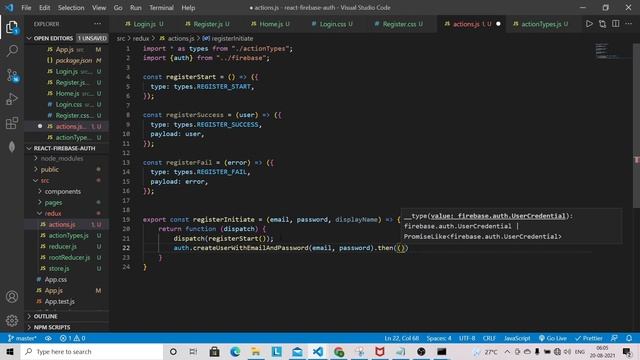
Task: Open the MongoDB leaf icon view
Action: [12, 147]
